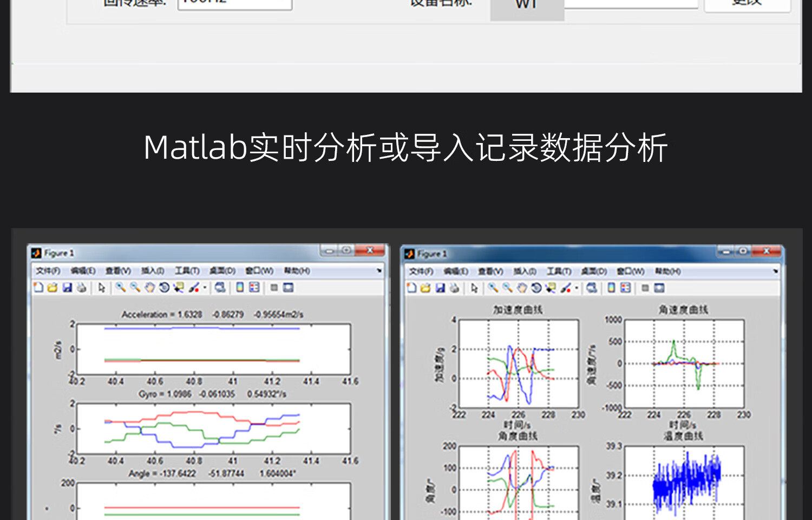The height and width of the screenshot is (520, 812).
Task: Click New Figure icon in left Figure window
Action: 38,288
